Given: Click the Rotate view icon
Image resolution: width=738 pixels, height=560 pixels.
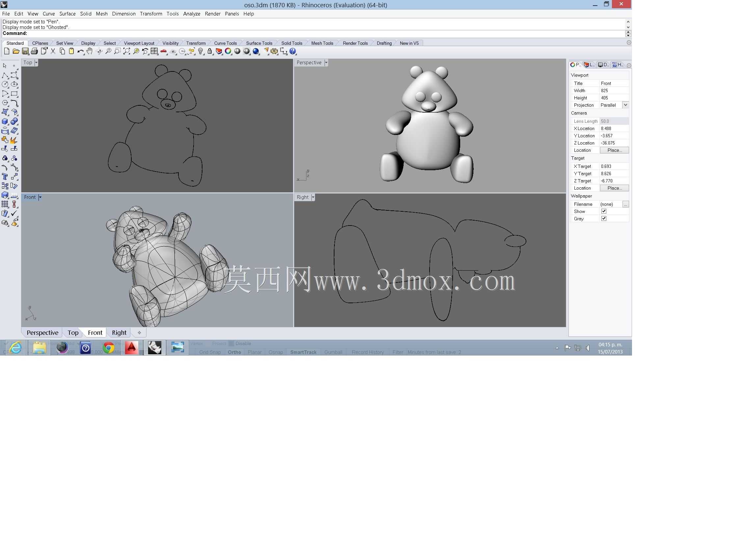Looking at the screenshot, I should pos(99,51).
